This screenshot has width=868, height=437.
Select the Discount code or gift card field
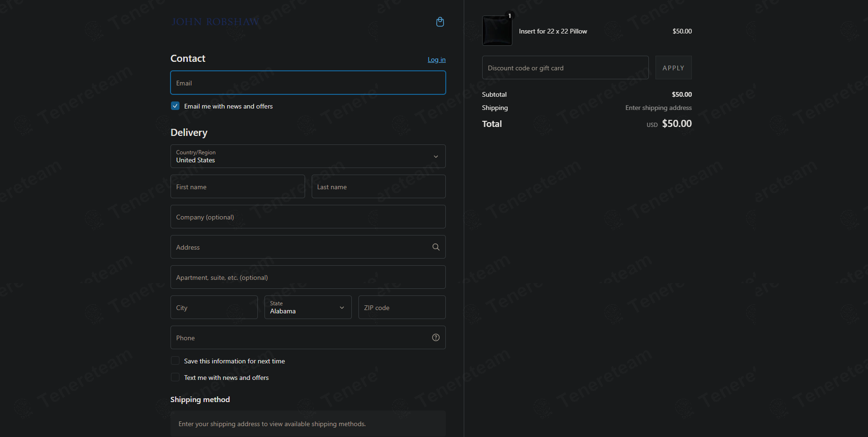point(565,67)
